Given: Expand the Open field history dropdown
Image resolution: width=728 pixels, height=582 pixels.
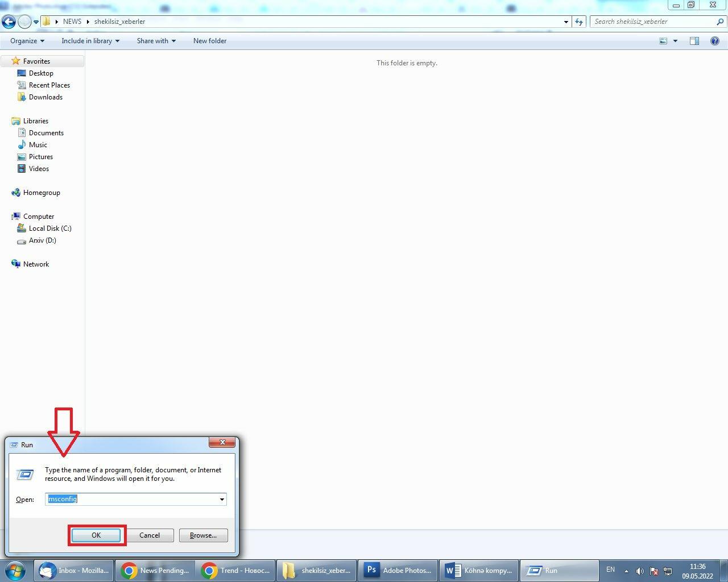Looking at the screenshot, I should [x=222, y=500].
